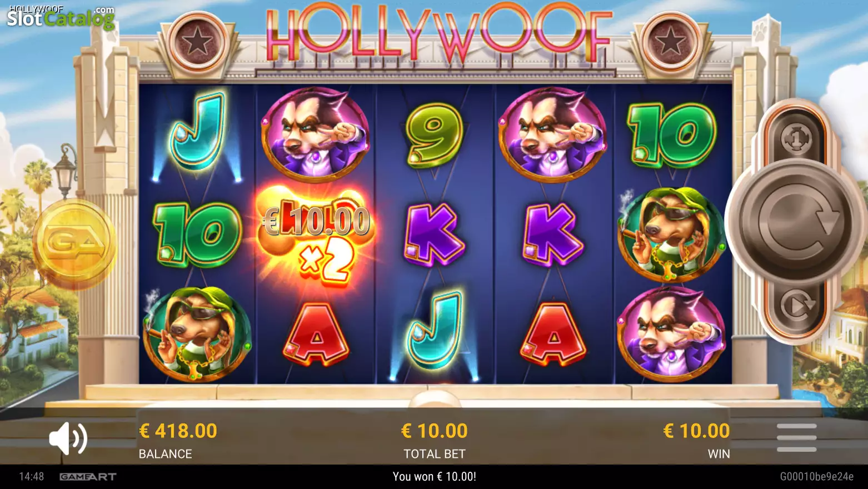Mute the game sound speaker
Screen dimensions: 868x489
(x=68, y=438)
